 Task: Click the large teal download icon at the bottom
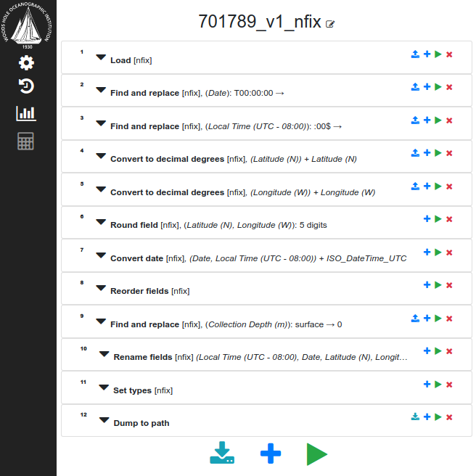pos(222,453)
